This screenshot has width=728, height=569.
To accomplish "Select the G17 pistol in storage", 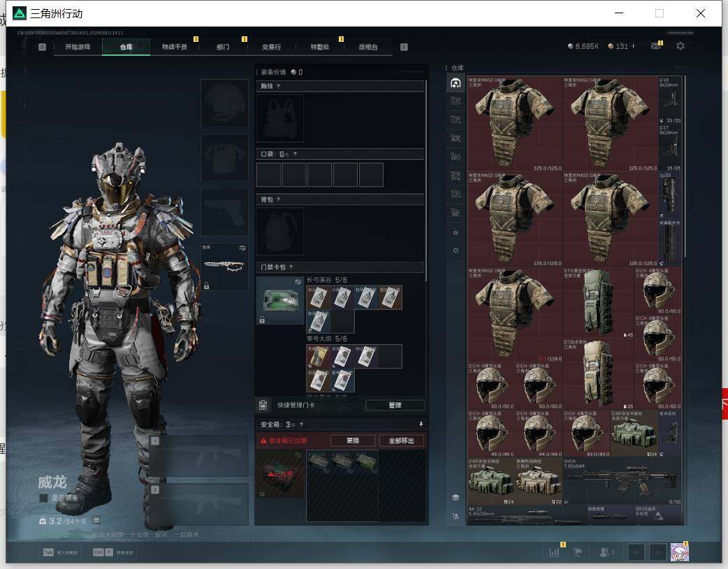I will [x=670, y=147].
